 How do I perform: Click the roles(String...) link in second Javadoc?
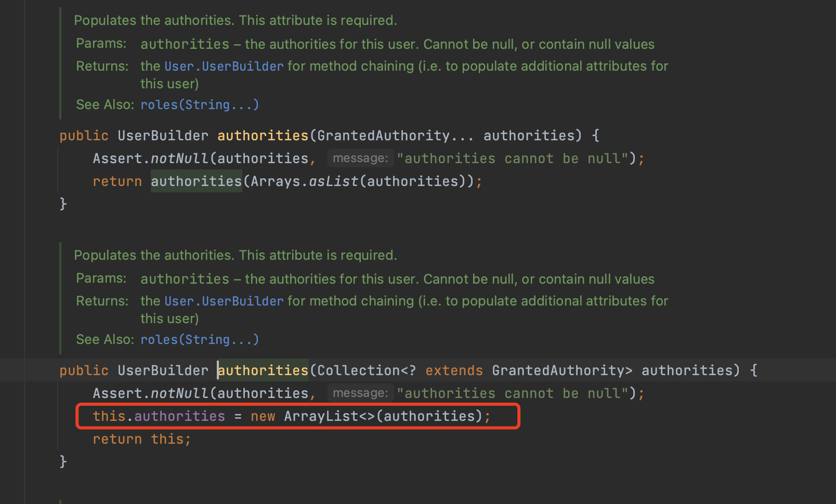click(x=199, y=339)
